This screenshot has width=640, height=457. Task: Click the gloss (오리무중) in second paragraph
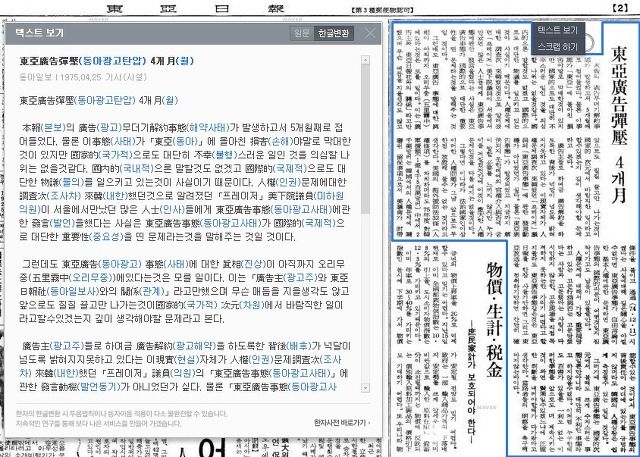coord(91,278)
